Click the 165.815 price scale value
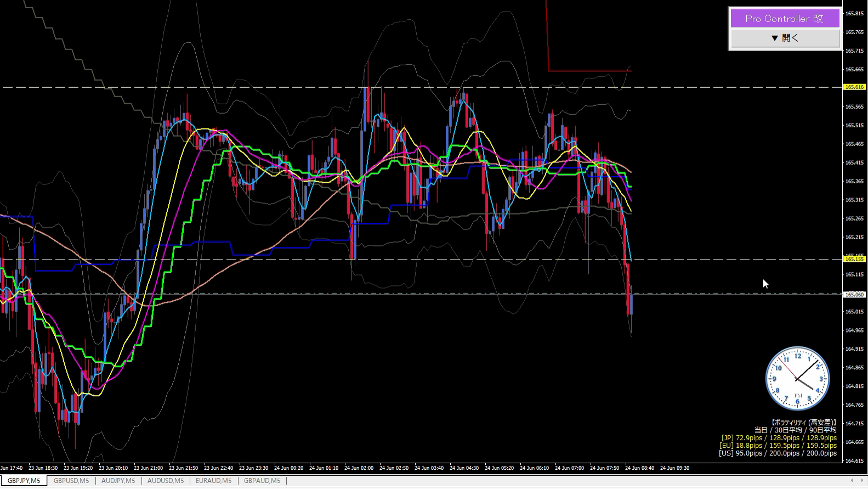 point(854,14)
